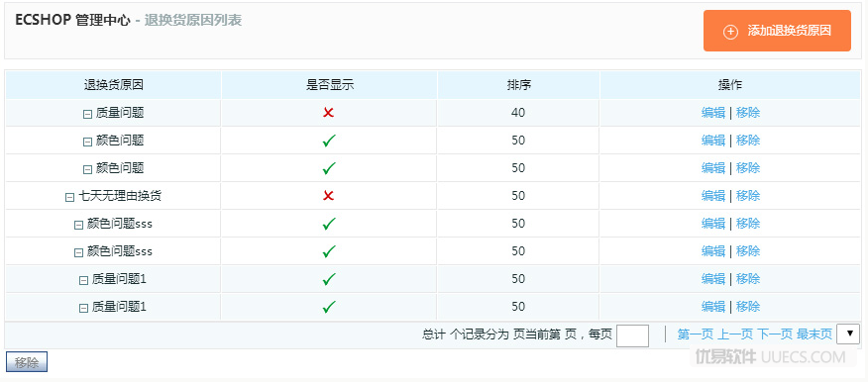
Task: Collapse the 质量问题 row with sort 40
Action: (87, 114)
